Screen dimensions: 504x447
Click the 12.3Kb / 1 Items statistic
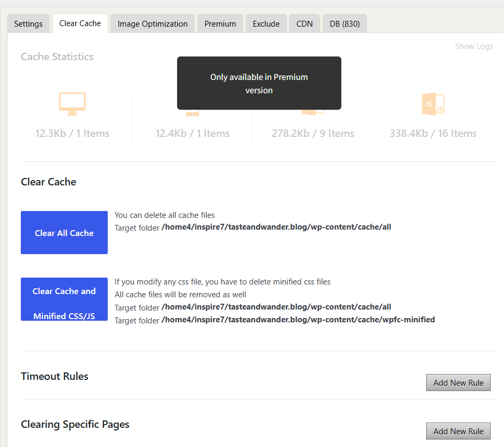[73, 133]
